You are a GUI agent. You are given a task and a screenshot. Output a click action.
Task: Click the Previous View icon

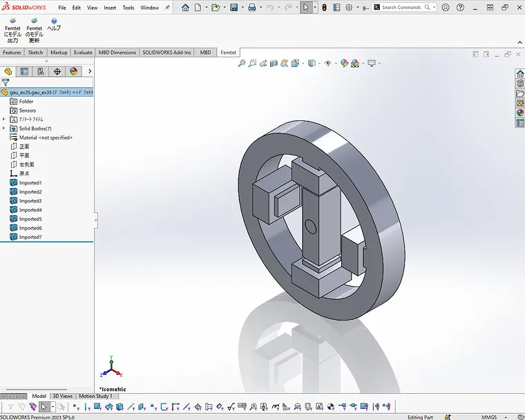(263, 64)
